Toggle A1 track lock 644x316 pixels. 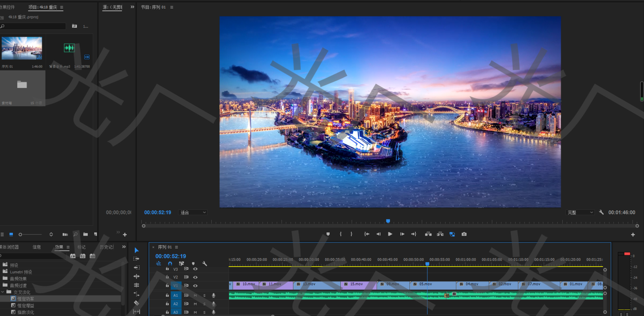[167, 295]
